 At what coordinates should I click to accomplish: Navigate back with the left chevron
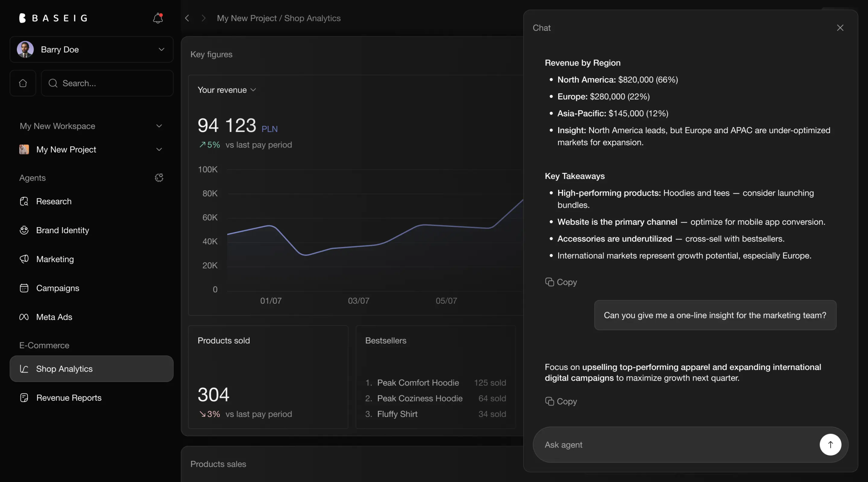[x=187, y=18]
